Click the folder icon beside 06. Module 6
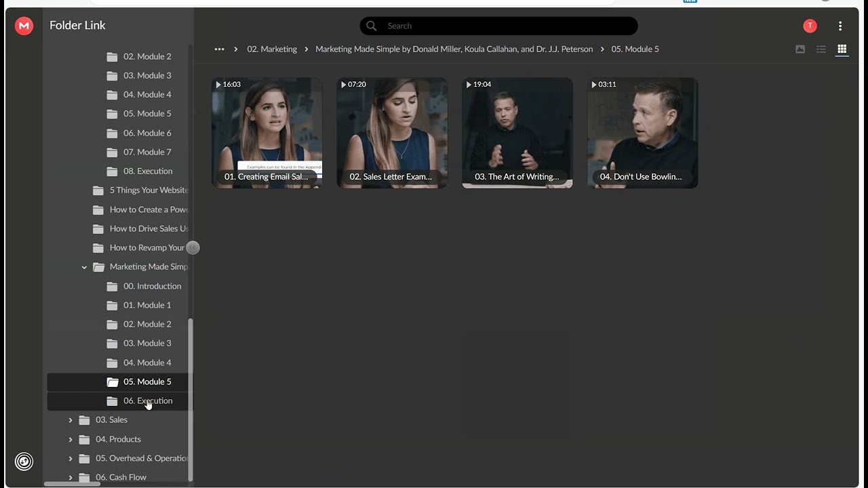Image resolution: width=868 pixels, height=488 pixels. pyautogui.click(x=113, y=133)
